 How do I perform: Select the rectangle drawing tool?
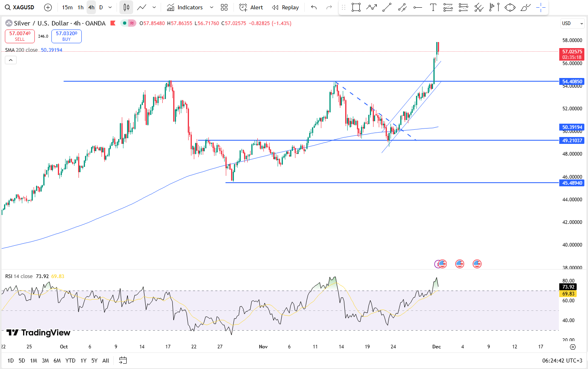pyautogui.click(x=356, y=7)
